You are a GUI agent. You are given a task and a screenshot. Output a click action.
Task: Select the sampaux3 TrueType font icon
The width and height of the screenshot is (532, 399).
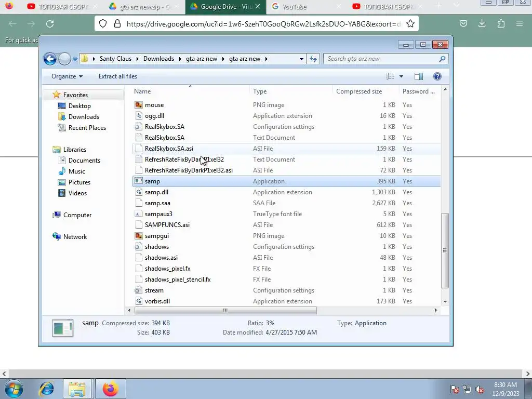pyautogui.click(x=138, y=214)
